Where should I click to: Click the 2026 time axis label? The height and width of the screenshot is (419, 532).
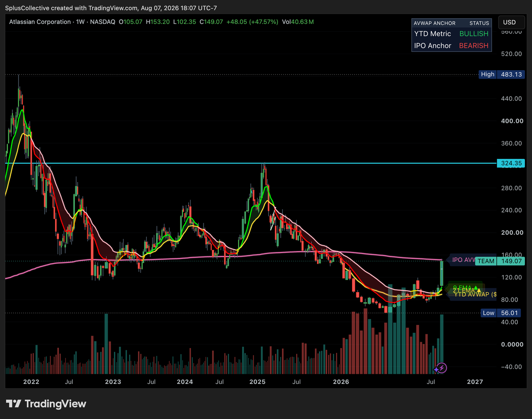pyautogui.click(x=341, y=382)
